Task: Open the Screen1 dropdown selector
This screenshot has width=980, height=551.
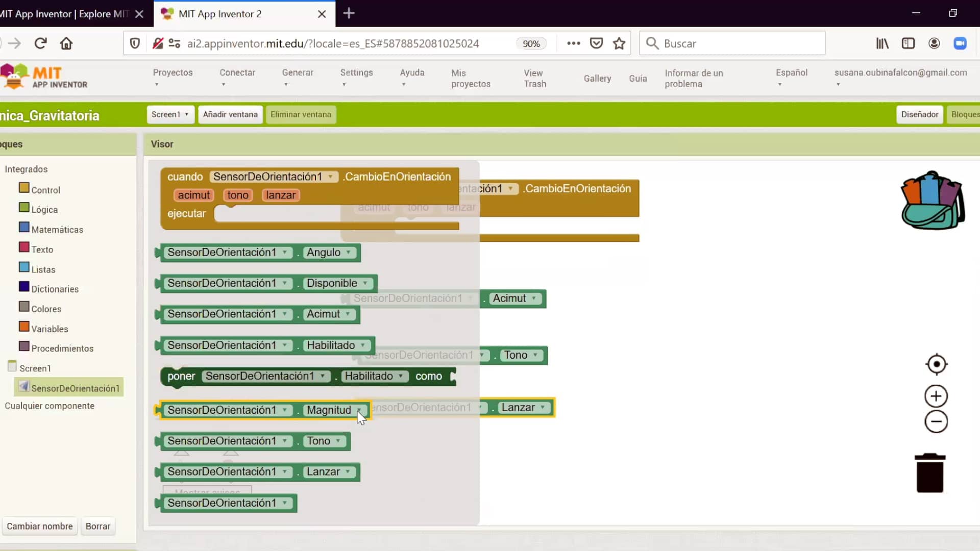Action: click(x=170, y=114)
